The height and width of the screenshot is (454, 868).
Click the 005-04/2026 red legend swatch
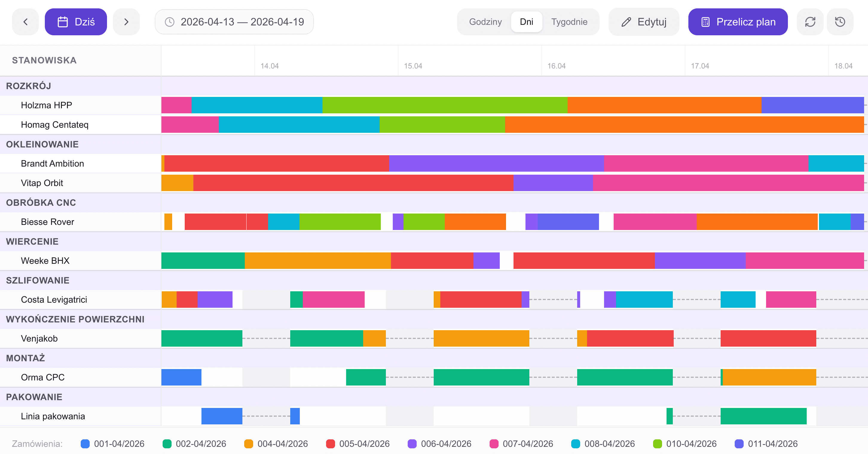coord(330,444)
